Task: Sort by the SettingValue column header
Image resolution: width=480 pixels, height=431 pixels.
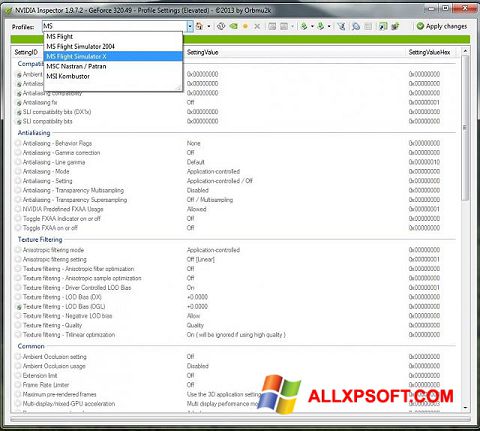Action: click(202, 52)
